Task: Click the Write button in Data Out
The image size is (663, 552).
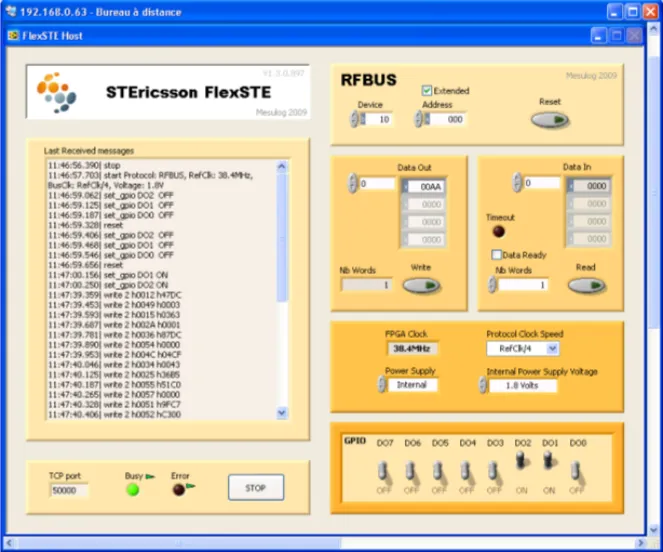Action: coord(421,286)
